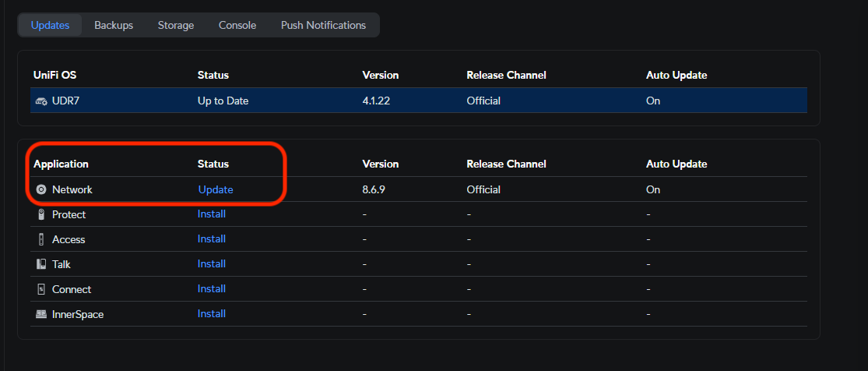This screenshot has width=868, height=371.
Task: Click the Talk application name
Action: (61, 264)
